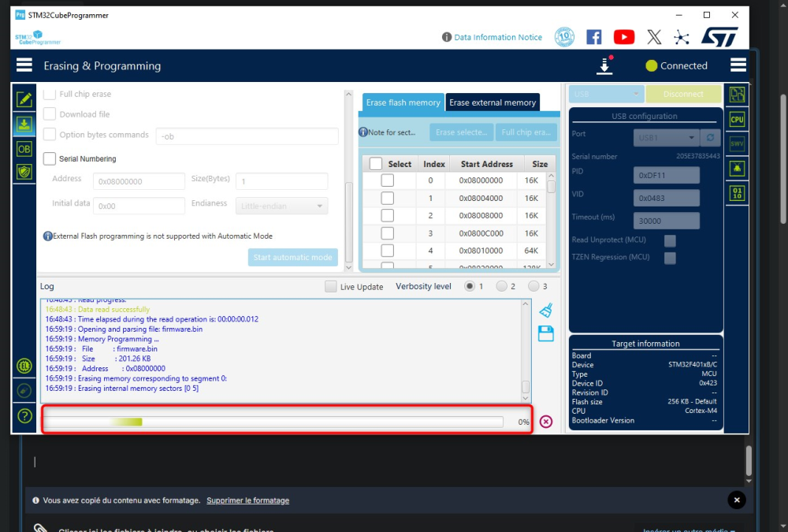Click the Timeout (ms) 30000 field
The width and height of the screenshot is (788, 532).
[667, 221]
